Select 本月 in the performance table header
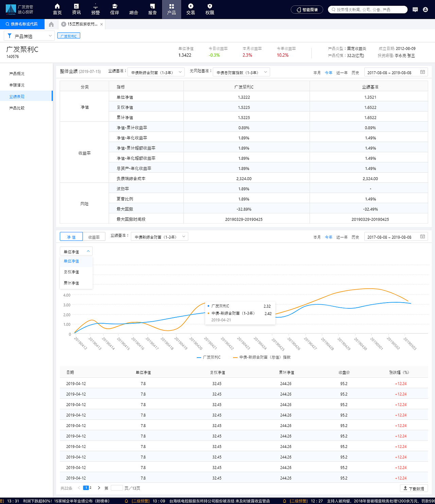 [x=317, y=72]
